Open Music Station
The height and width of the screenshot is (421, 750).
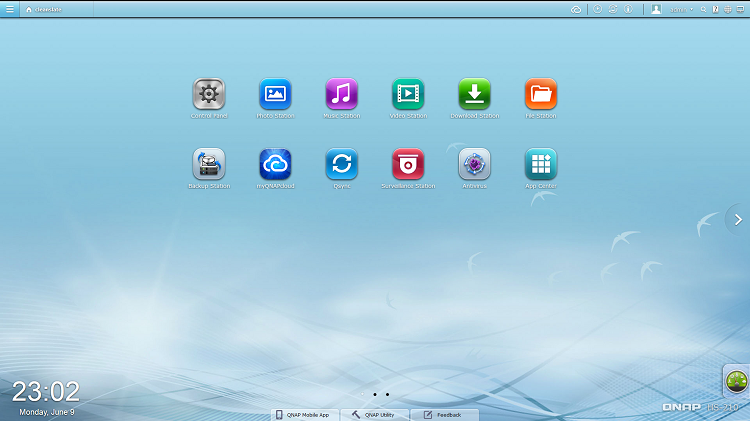(x=341, y=94)
